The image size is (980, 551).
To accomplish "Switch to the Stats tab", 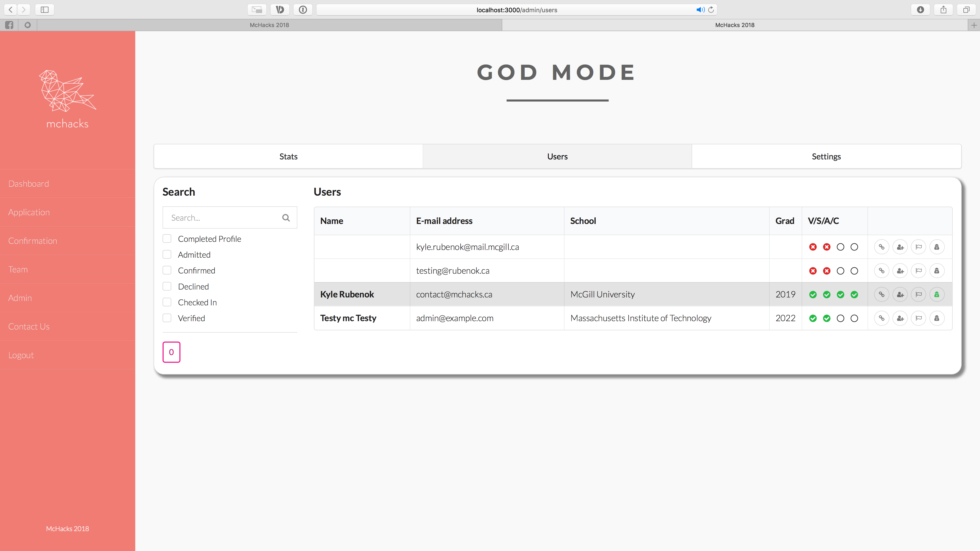I will (288, 156).
